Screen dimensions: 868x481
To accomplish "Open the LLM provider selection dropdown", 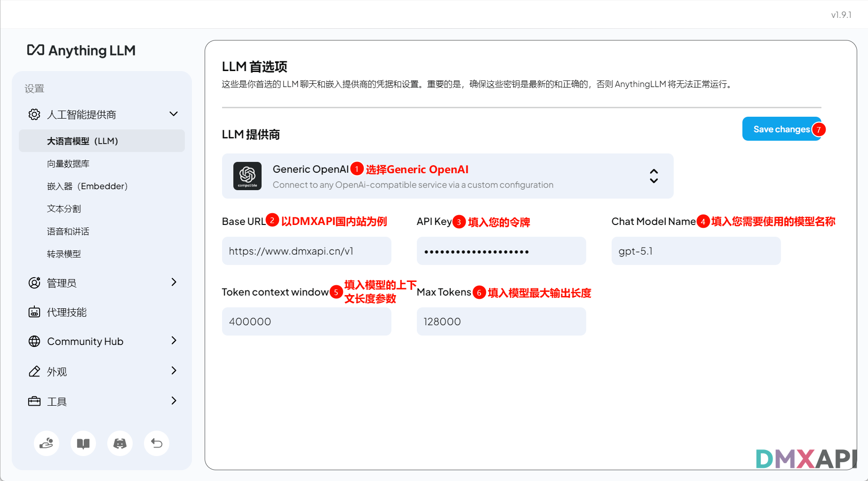I will coord(654,176).
